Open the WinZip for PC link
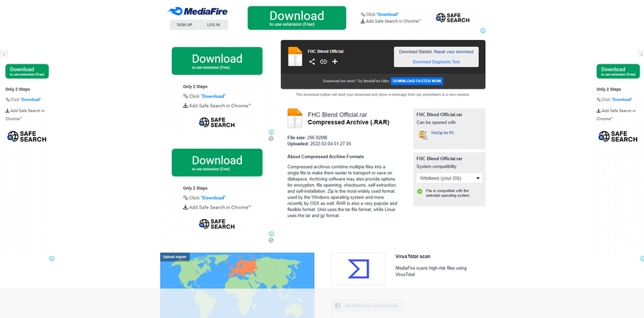The image size is (644, 318). click(442, 133)
